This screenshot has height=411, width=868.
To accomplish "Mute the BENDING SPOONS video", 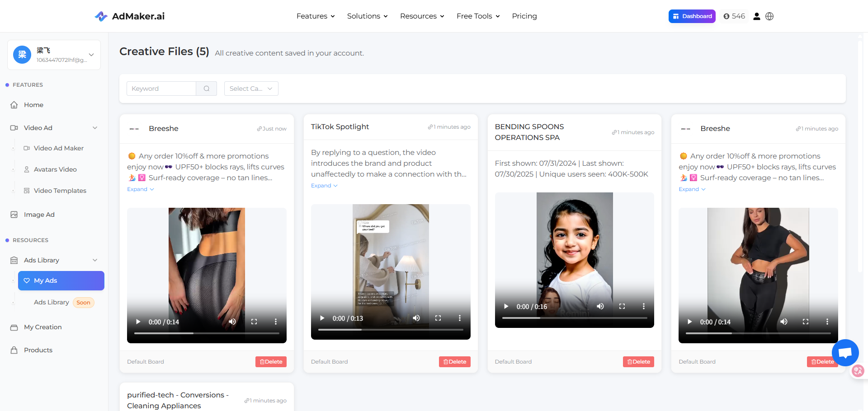I will (x=600, y=307).
